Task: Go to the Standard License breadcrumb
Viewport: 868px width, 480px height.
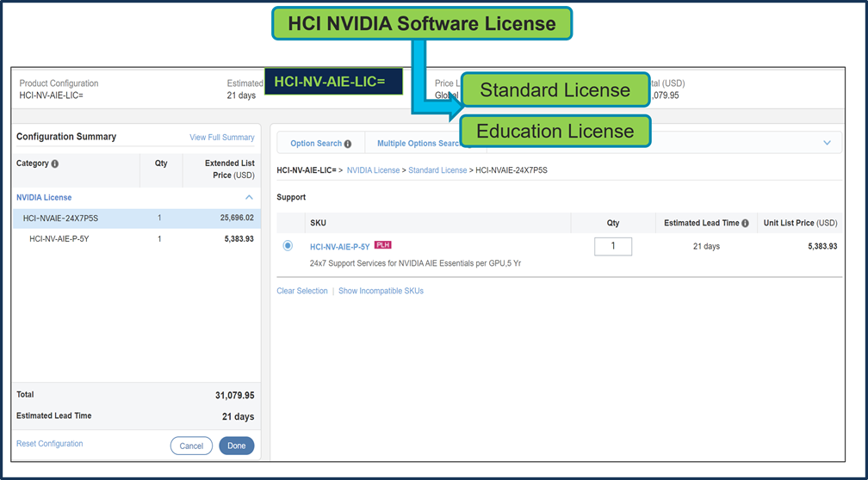Action: tap(437, 170)
